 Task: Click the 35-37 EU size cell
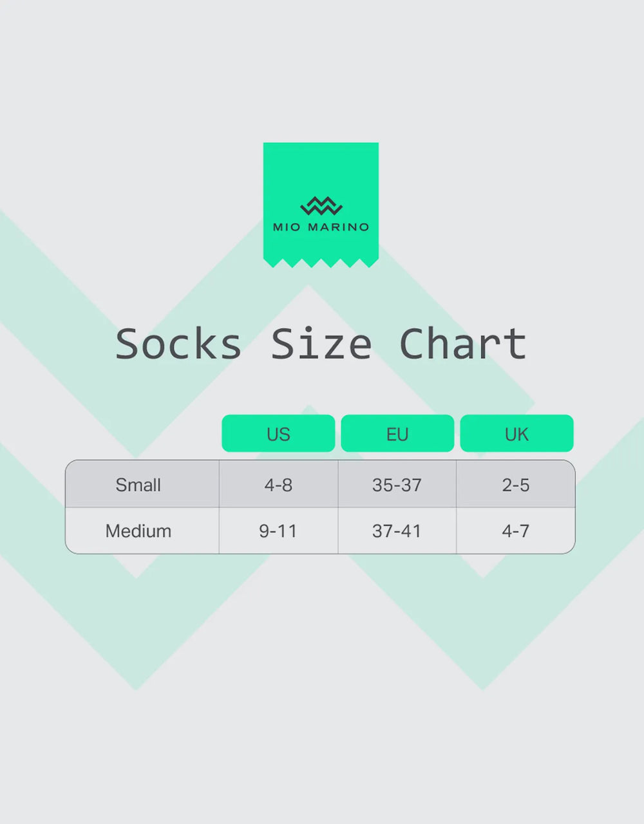397,485
